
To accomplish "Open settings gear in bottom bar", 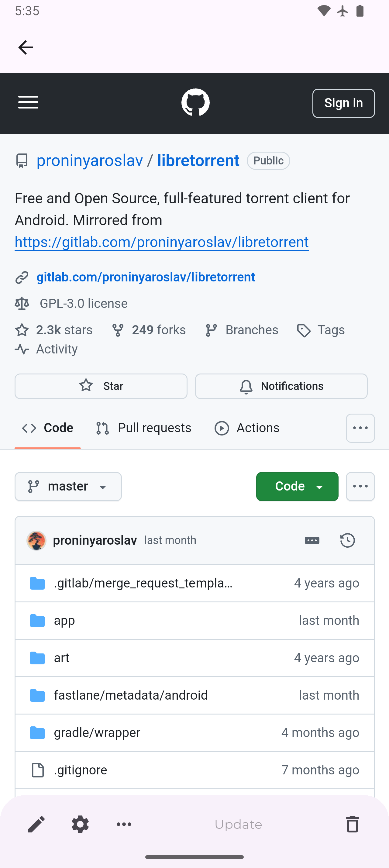I will tap(80, 825).
